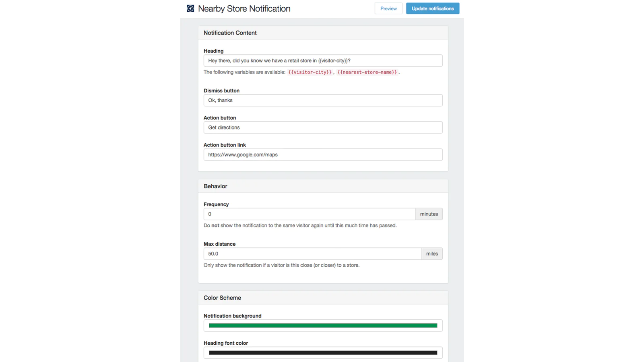Viewport: 644px width, 362px height.
Task: Click the {{visitor-city}} variable tag
Action: coord(310,72)
